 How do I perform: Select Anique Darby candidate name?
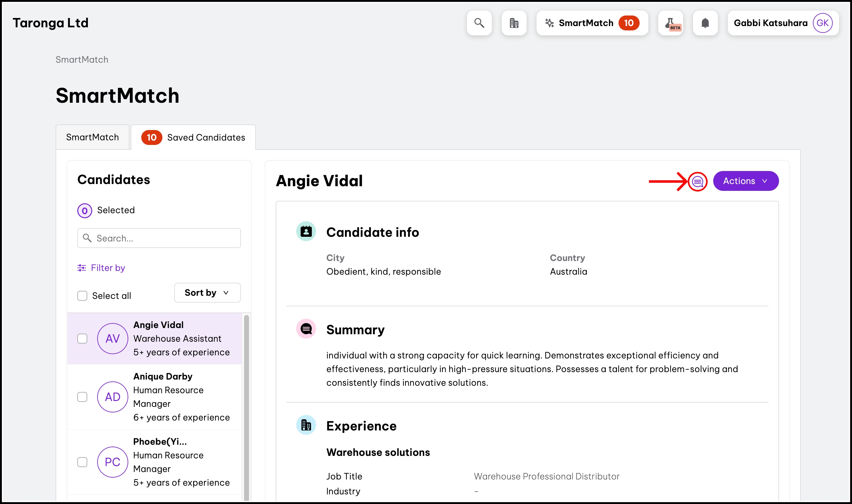pos(163,377)
